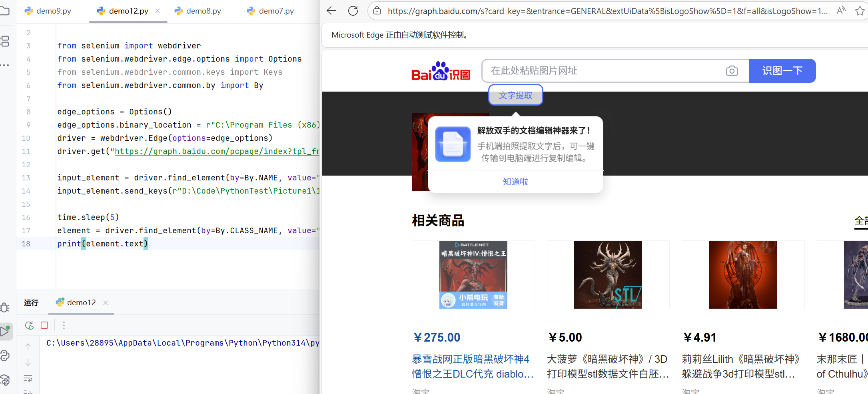Toggle soft-wrap in the run console
This screenshot has height=394, width=868.
[28, 378]
